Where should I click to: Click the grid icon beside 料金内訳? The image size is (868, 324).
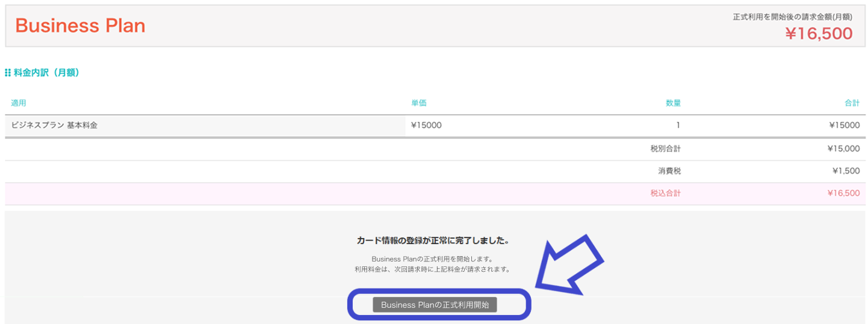click(x=8, y=73)
